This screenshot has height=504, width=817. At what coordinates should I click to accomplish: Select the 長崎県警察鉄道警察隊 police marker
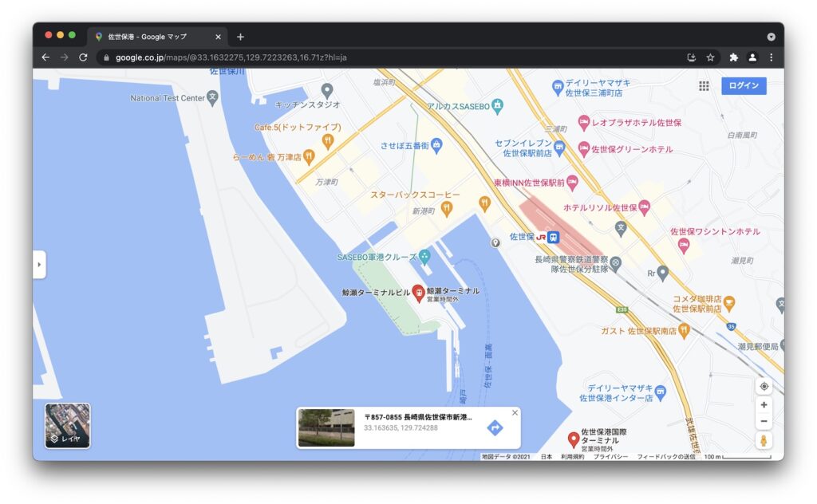pos(615,263)
